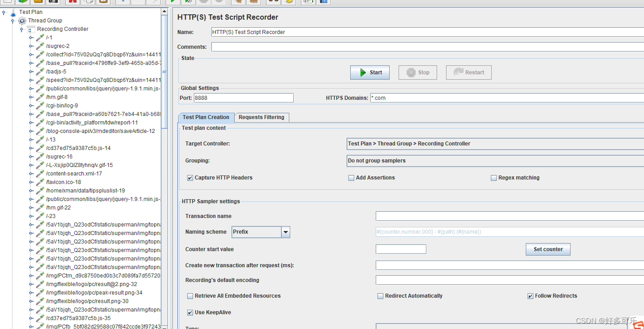Toggle the Capture HTTP Headers checkbox

tap(190, 178)
